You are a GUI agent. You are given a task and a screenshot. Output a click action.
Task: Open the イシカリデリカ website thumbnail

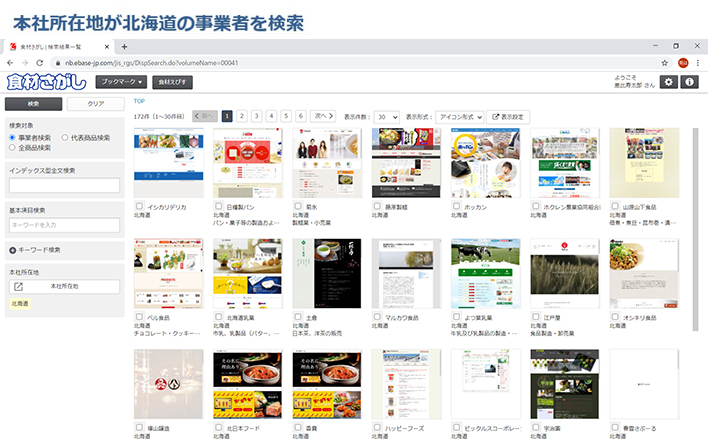tap(168, 163)
